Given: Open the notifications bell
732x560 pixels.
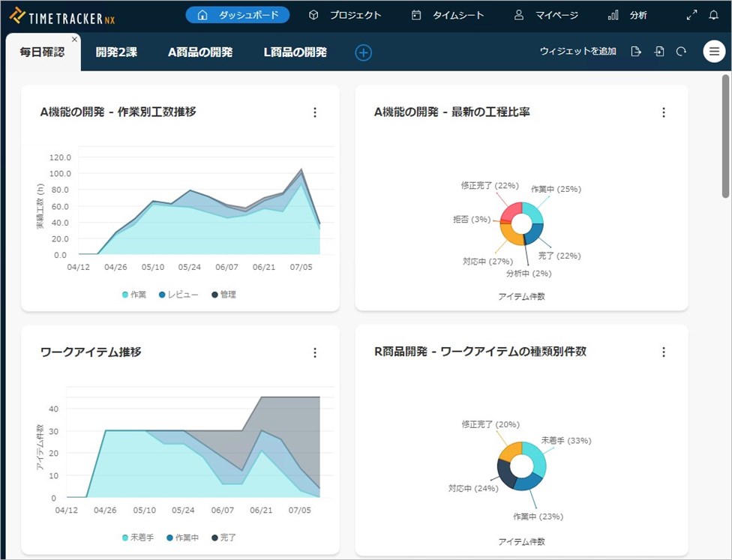Looking at the screenshot, I should click(x=713, y=15).
